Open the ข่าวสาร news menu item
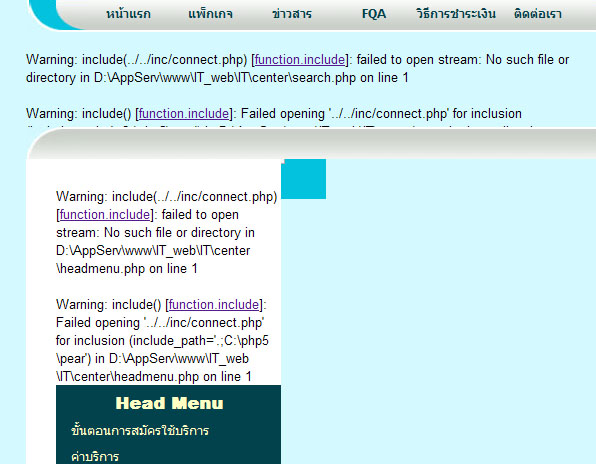This screenshot has height=464, width=596. pyautogui.click(x=292, y=14)
